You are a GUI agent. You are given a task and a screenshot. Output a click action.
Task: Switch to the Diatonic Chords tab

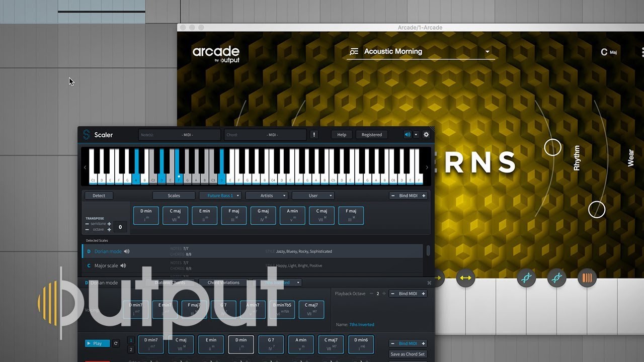pos(170,283)
